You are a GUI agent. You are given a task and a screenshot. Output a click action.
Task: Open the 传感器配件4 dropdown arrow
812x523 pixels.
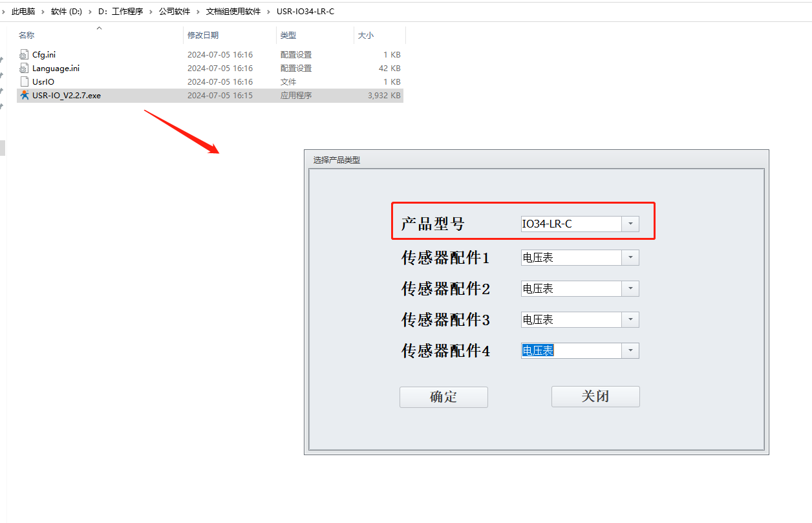(630, 351)
